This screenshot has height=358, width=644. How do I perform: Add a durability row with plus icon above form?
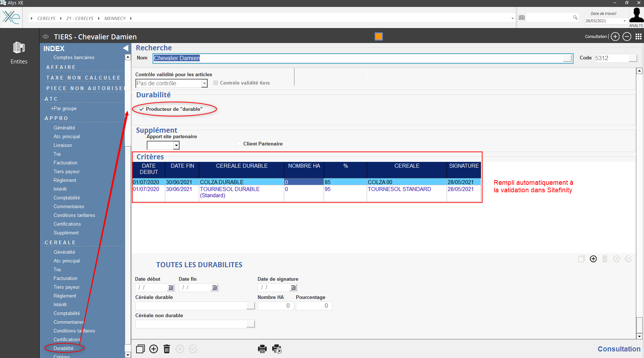pos(593,259)
